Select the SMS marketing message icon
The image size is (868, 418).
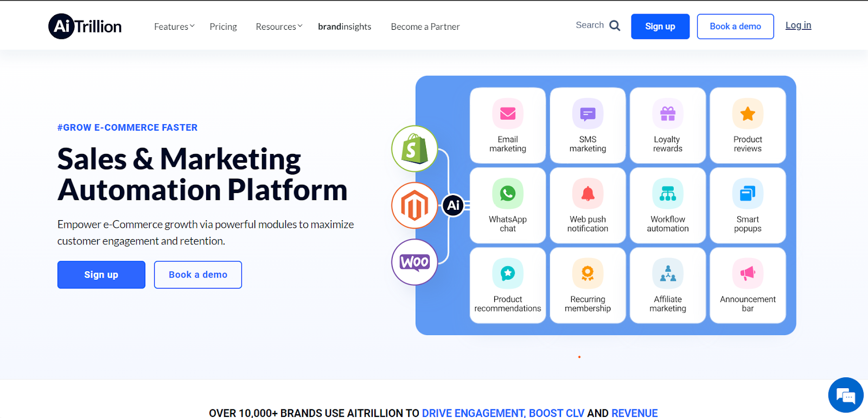pyautogui.click(x=588, y=113)
